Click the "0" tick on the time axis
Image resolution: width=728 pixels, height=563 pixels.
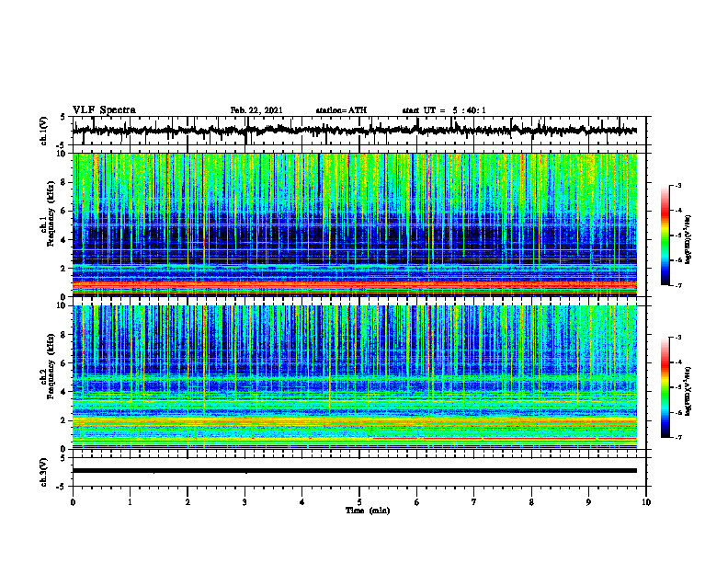point(73,502)
